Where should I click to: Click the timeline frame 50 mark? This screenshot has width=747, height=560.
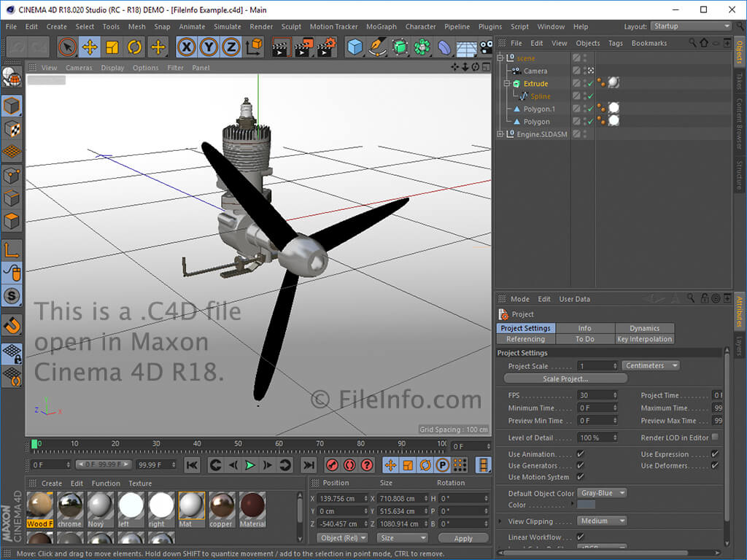(238, 445)
